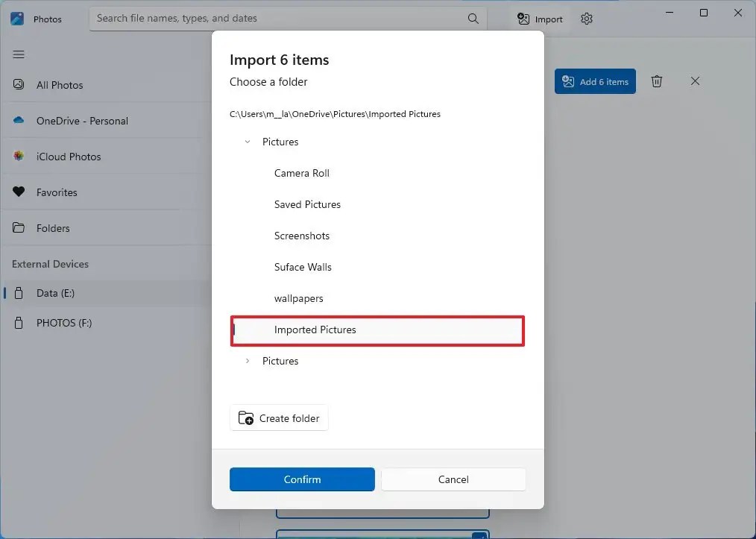The width and height of the screenshot is (756, 539).
Task: Open the hamburger navigation menu
Action: pos(18,54)
